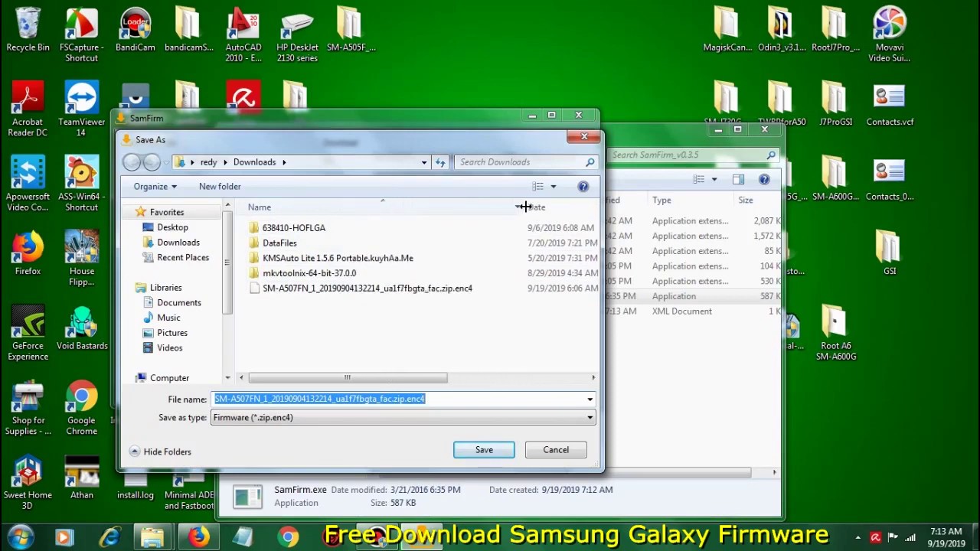Open AutoCAD 2010 desktop icon

click(x=243, y=34)
